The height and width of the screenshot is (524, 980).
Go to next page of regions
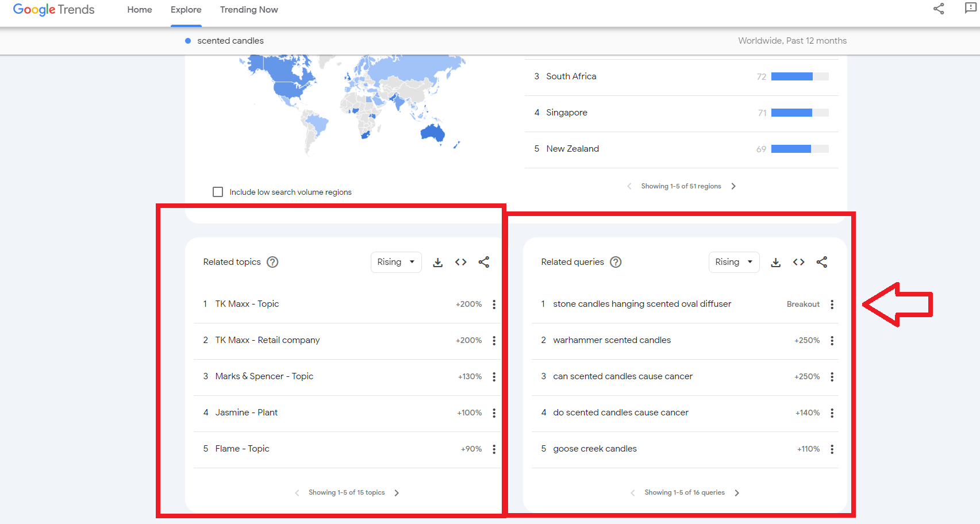pos(733,186)
